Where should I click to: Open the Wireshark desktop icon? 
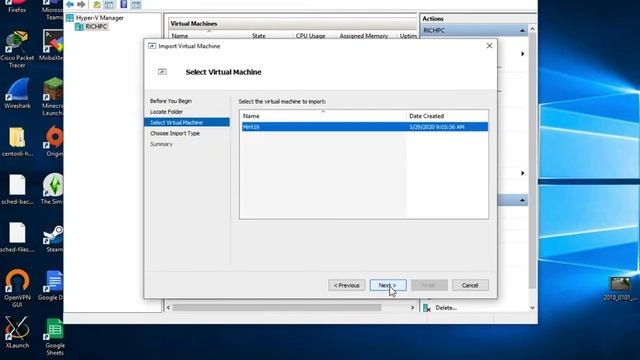(x=17, y=93)
